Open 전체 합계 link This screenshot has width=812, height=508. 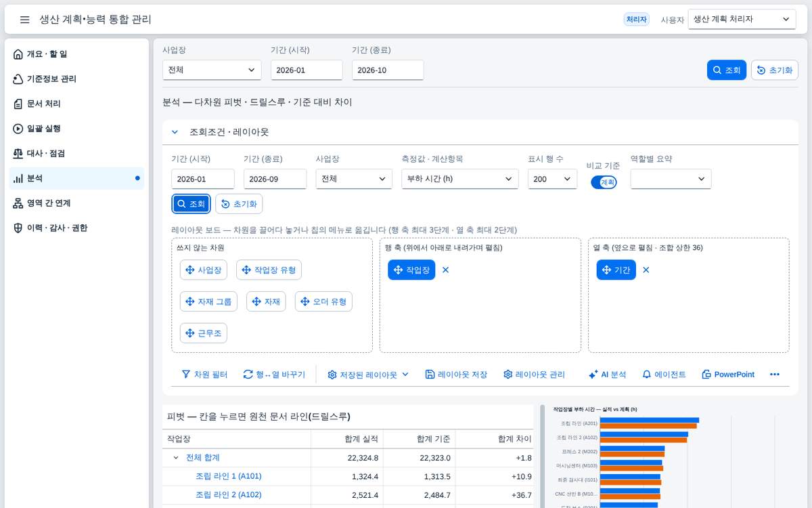tap(203, 458)
